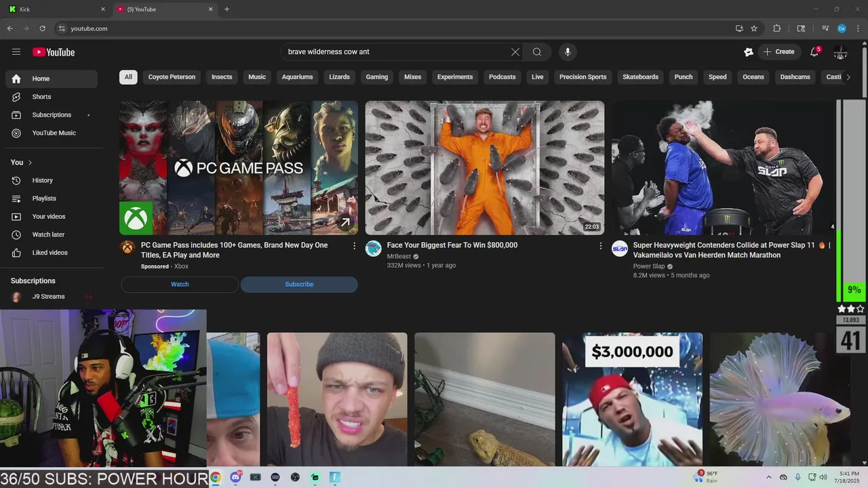
Task: Open J9 Streams subscription
Action: point(52,297)
